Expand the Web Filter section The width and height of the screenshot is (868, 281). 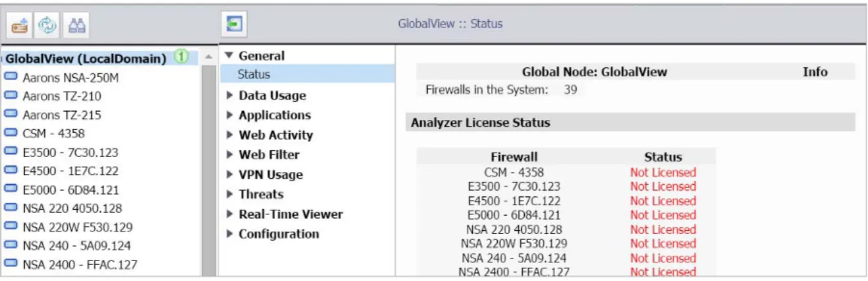230,155
